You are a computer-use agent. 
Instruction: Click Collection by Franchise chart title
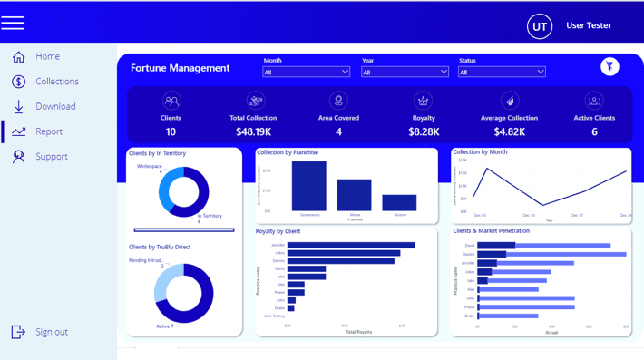[x=288, y=152]
